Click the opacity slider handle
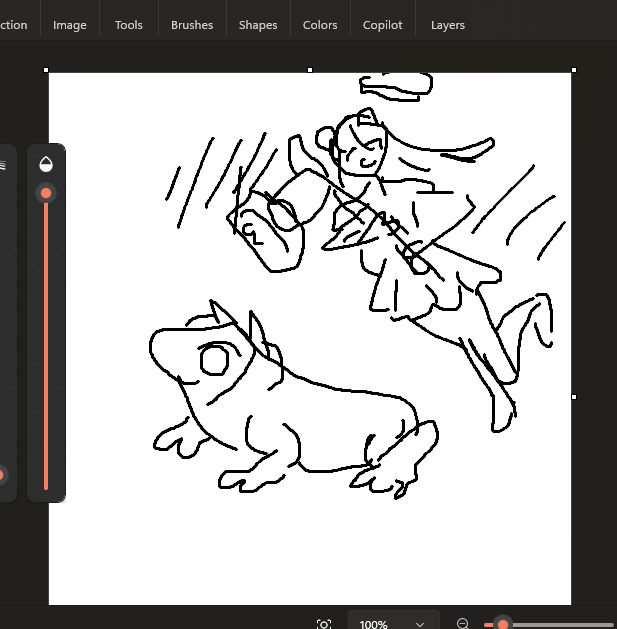This screenshot has width=617, height=629. 46,193
